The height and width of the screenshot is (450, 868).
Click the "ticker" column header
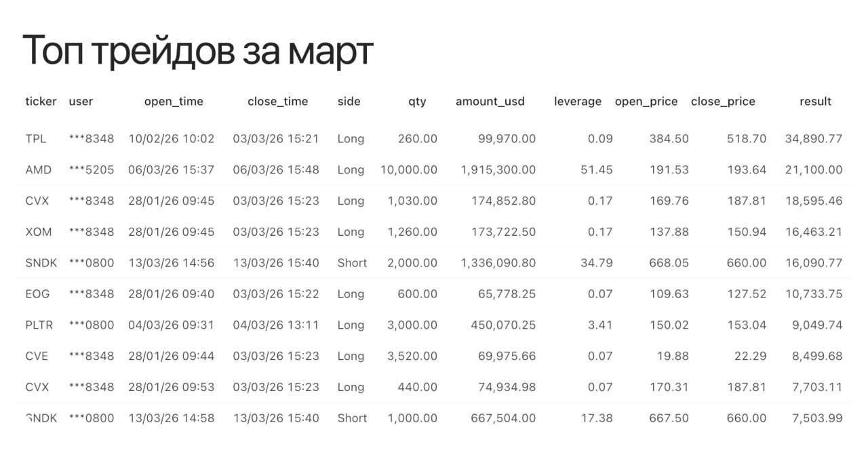pyautogui.click(x=41, y=102)
